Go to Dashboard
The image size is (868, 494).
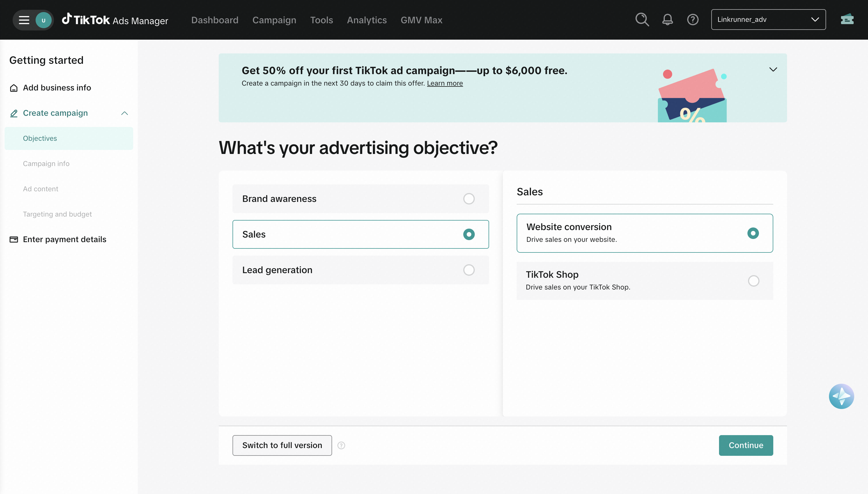click(215, 20)
